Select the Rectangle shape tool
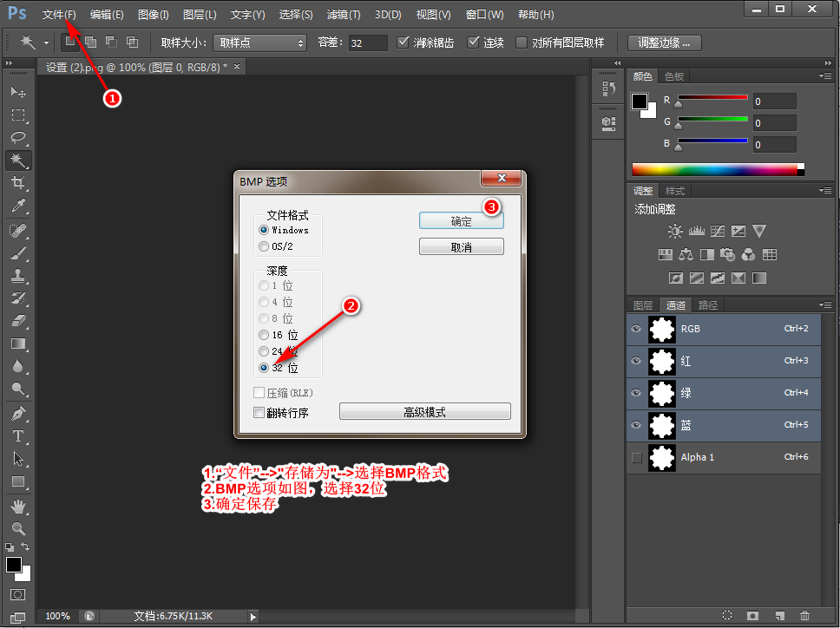The image size is (840, 628). click(18, 481)
